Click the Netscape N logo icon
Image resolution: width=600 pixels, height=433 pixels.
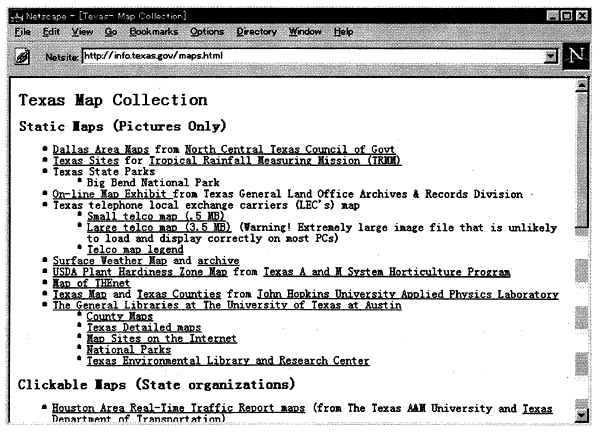click(576, 57)
